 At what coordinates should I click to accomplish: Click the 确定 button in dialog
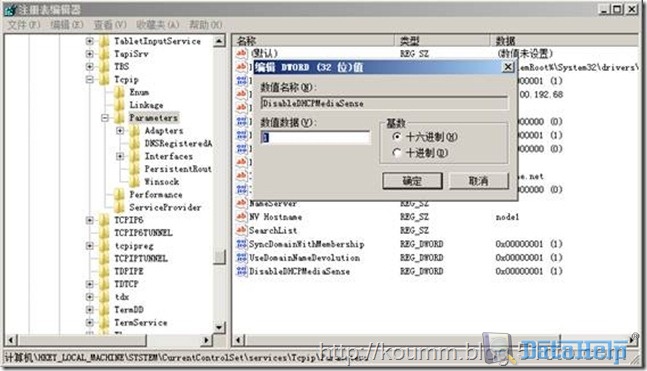tap(412, 181)
